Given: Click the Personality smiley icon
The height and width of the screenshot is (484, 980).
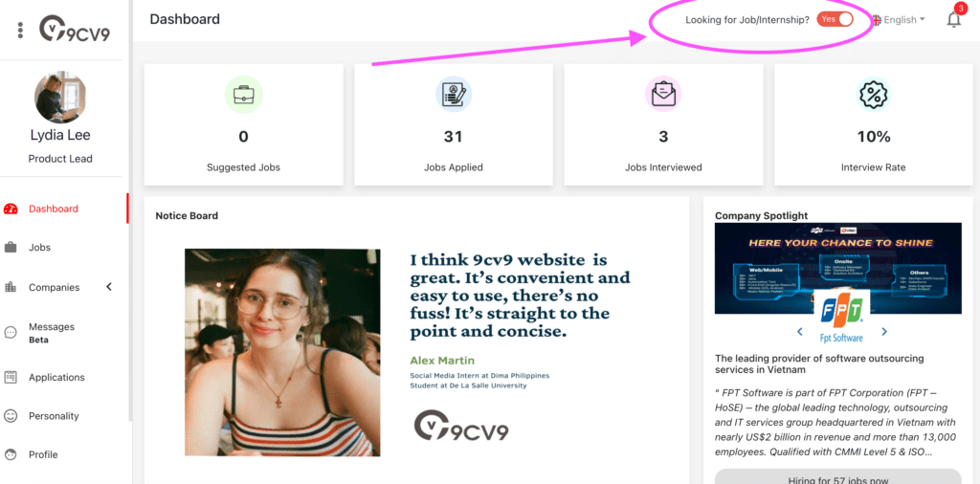Looking at the screenshot, I should (x=11, y=416).
